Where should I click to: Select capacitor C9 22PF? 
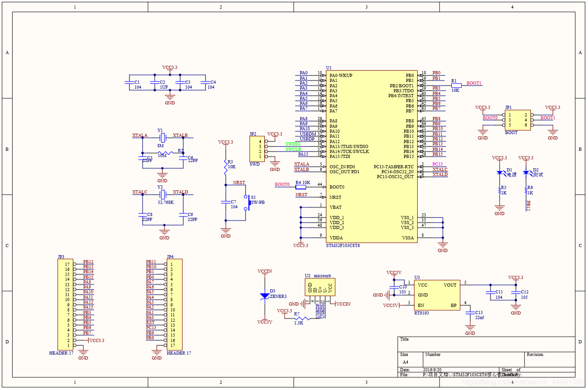(x=183, y=215)
